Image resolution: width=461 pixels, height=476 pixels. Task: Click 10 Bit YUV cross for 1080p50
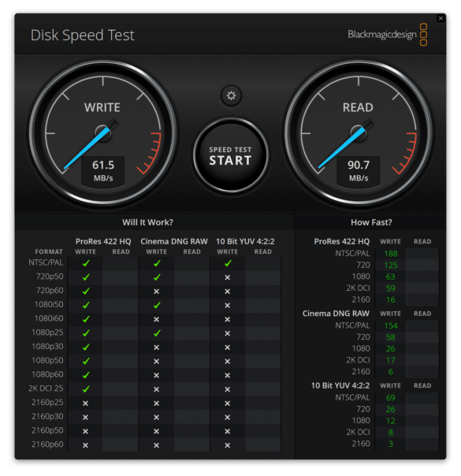coord(227,361)
